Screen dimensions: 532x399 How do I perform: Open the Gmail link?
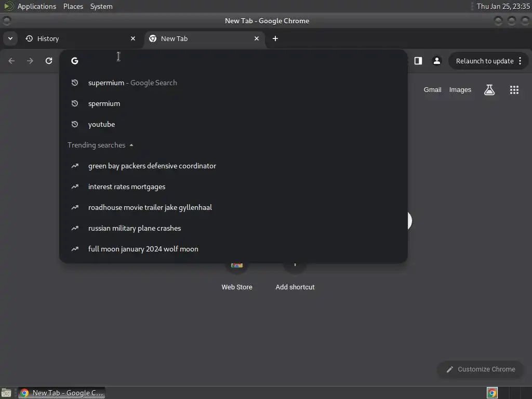432,89
